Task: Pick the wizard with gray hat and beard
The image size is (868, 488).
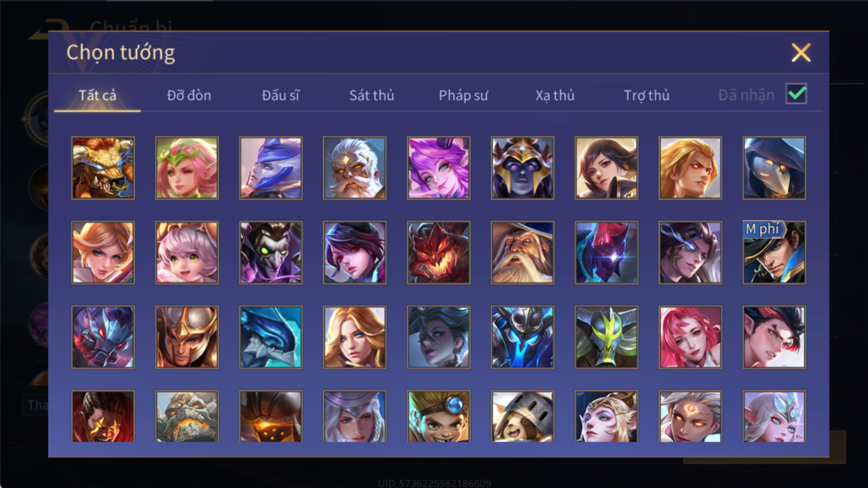Action: 522,253
